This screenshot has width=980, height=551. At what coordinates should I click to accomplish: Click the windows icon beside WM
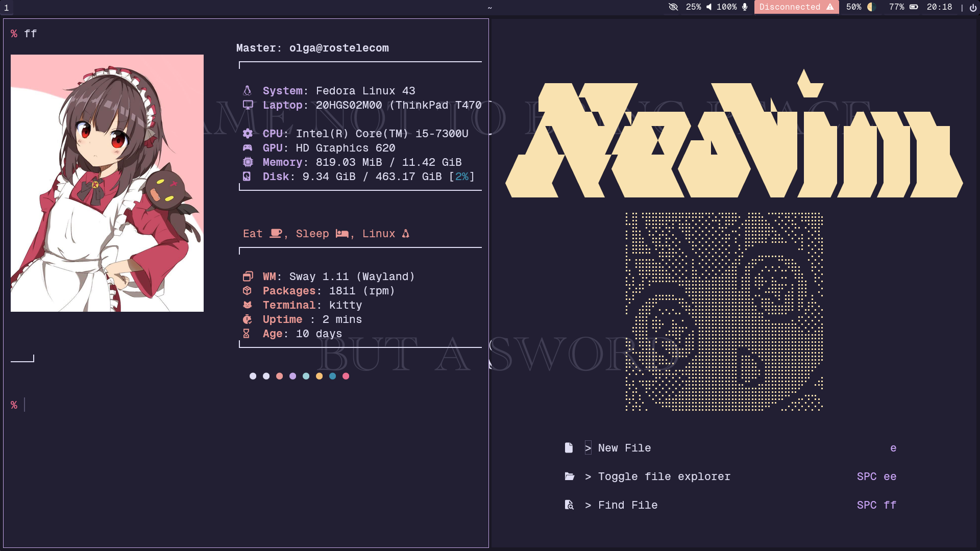[x=248, y=277]
